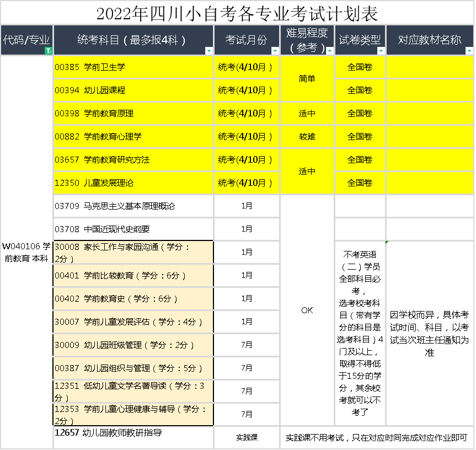Select the 00385 学前卫生学 cell
476x450 pixels.
tap(133, 67)
